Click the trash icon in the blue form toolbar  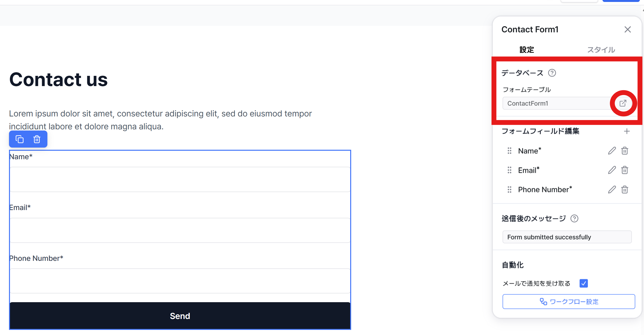click(37, 139)
